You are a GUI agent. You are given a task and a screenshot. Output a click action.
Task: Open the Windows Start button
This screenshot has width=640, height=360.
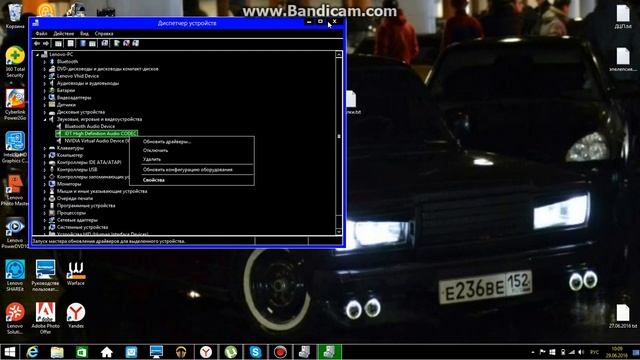pos(9,352)
